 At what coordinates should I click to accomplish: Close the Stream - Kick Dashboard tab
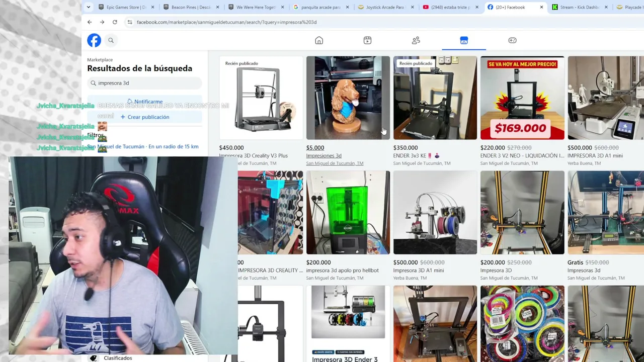[x=606, y=7]
